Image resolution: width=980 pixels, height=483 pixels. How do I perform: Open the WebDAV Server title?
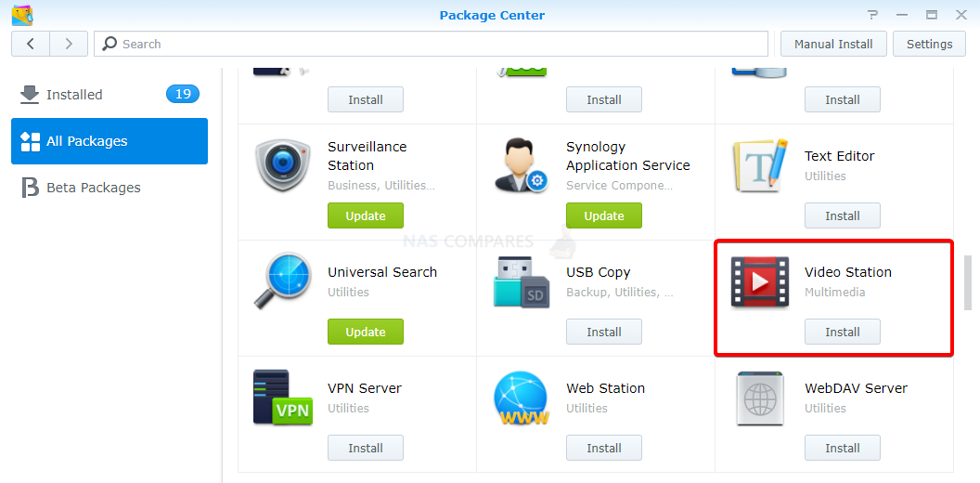[856, 388]
